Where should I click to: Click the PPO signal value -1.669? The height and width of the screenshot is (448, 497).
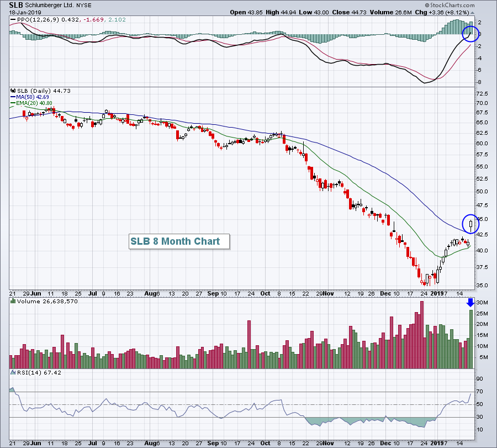pos(93,20)
